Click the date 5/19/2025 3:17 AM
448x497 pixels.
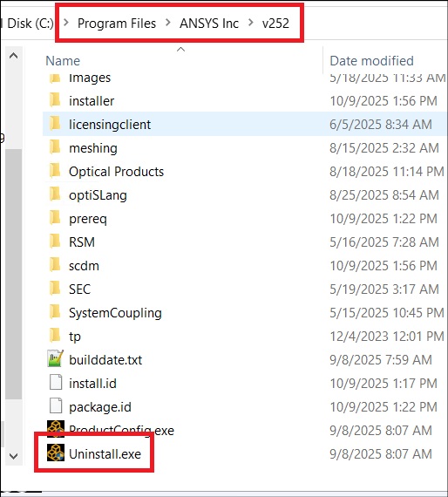click(384, 289)
